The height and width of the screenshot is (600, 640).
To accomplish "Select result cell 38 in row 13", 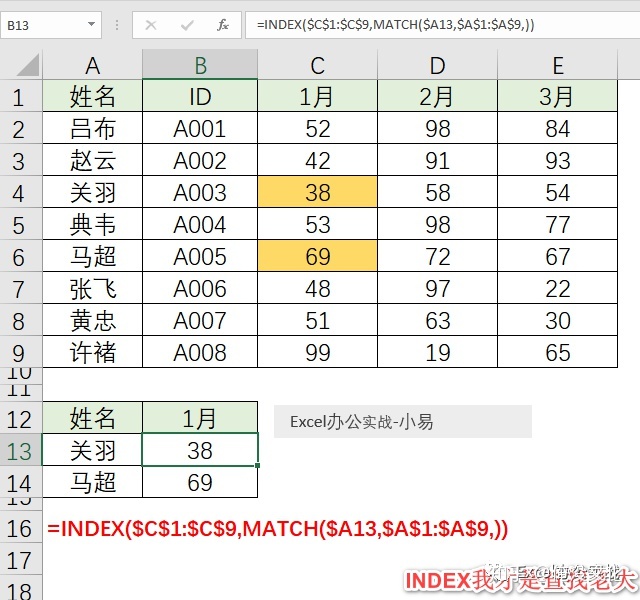I will pyautogui.click(x=200, y=450).
